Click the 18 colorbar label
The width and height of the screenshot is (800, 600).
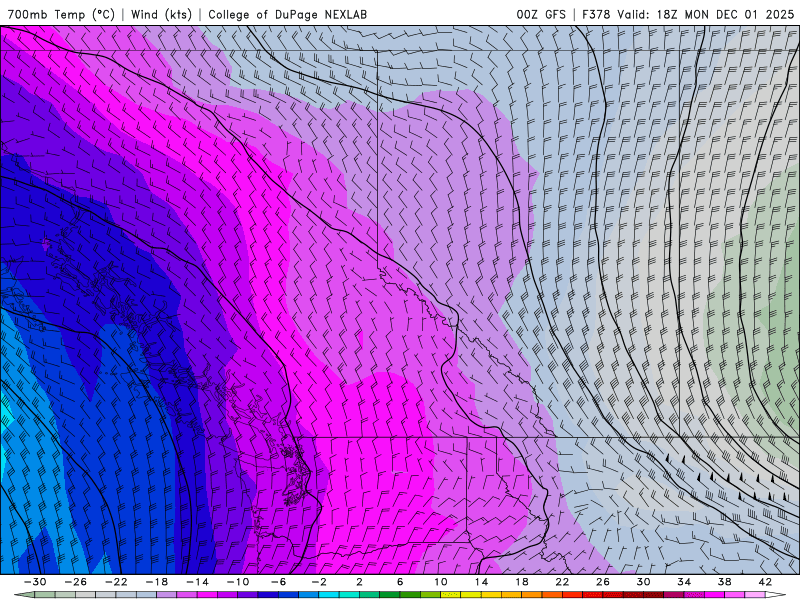point(521,582)
